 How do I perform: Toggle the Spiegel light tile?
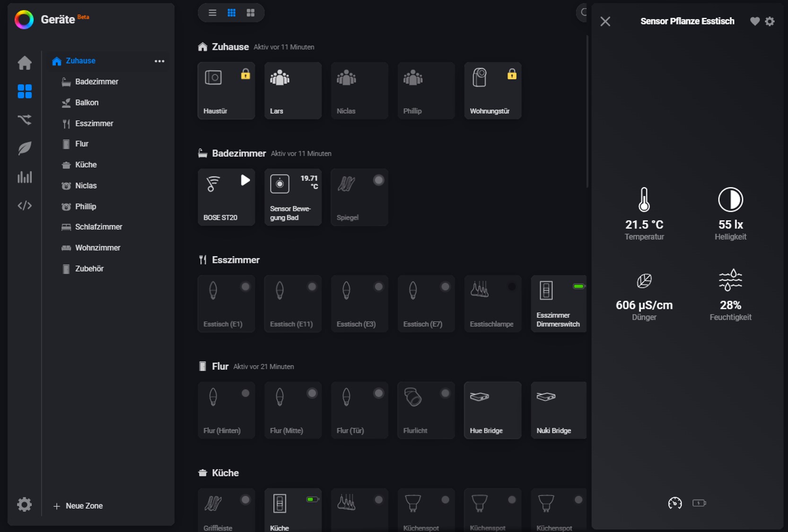pyautogui.click(x=359, y=197)
